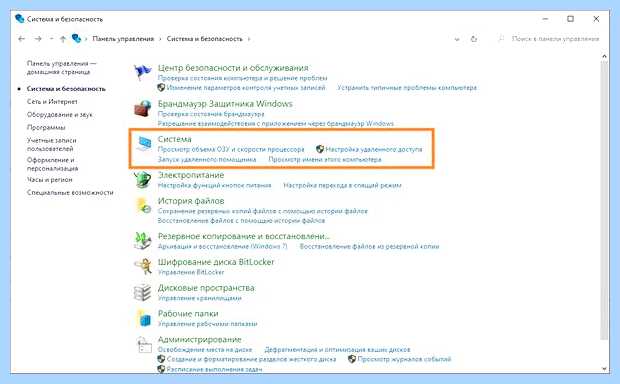Click Управление хранилищами link
This screenshot has height=384, width=620.
(199, 298)
